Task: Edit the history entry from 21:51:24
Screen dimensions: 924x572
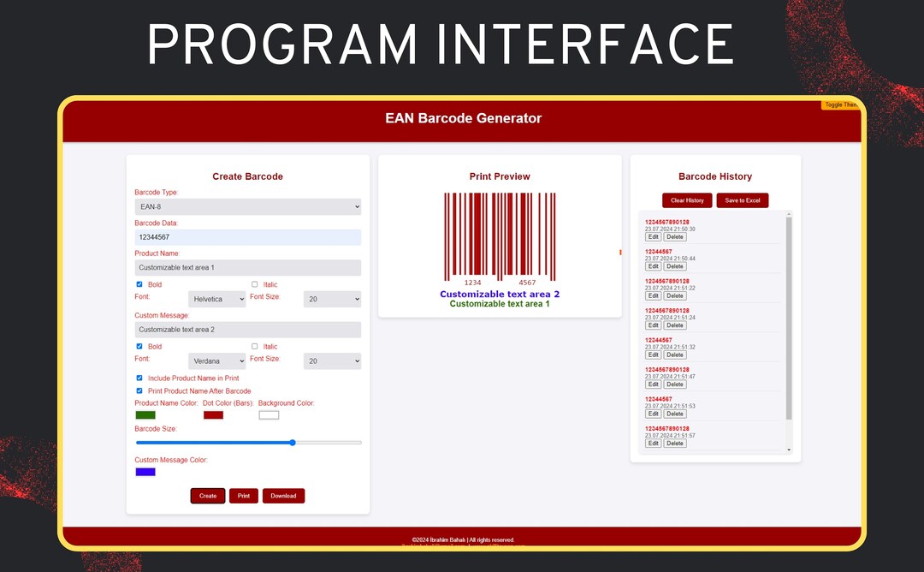Action: (653, 325)
